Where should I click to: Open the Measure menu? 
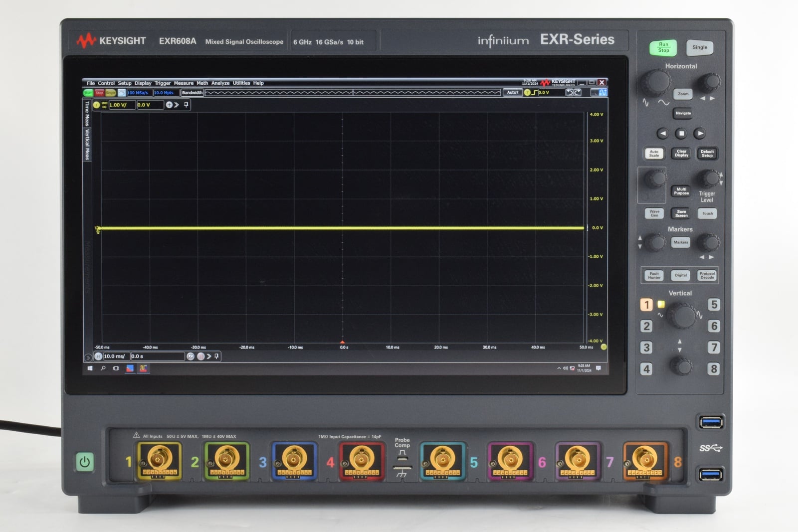click(x=184, y=83)
